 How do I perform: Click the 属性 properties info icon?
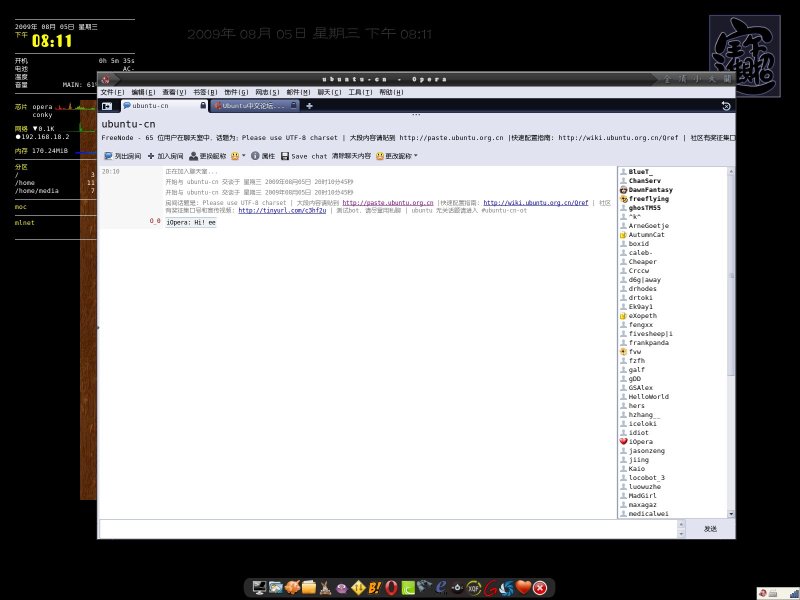pos(263,156)
